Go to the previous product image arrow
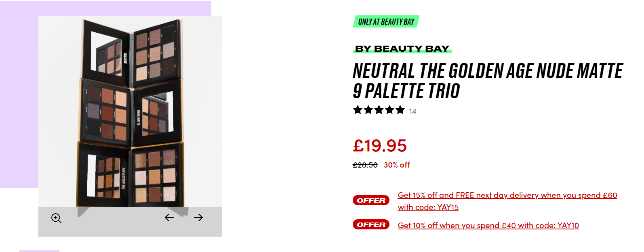Viewport: 644px width, 252px height. [169, 218]
